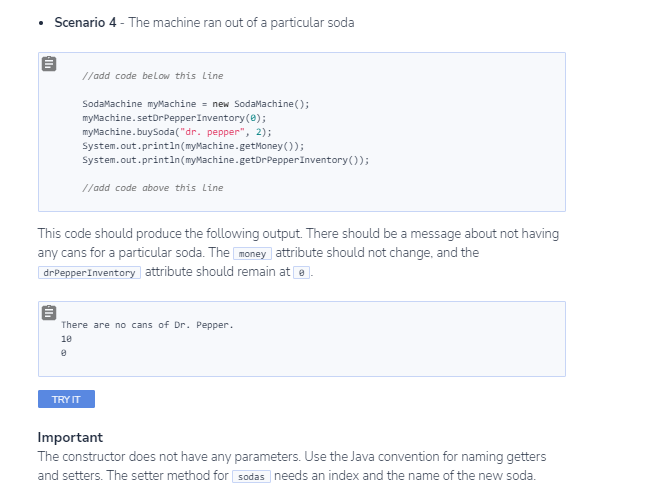649x494 pixels.
Task: Click the buySoda "dr. pepper" code line
Action: click(177, 132)
